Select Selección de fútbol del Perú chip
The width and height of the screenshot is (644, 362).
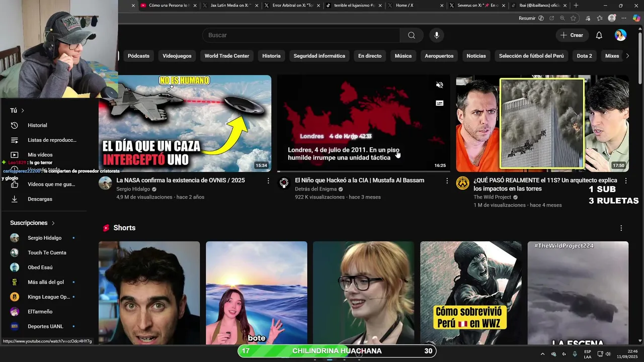tap(531, 56)
